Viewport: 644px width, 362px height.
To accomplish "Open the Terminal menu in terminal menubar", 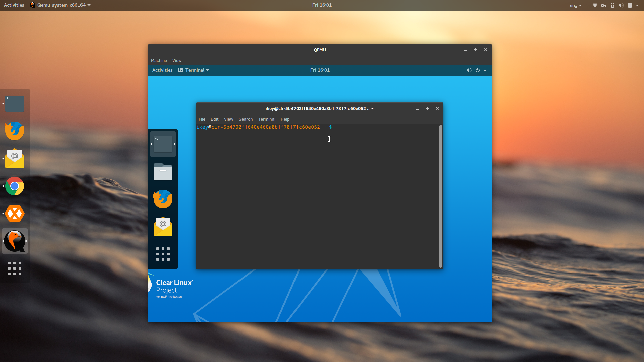I will pos(267,119).
